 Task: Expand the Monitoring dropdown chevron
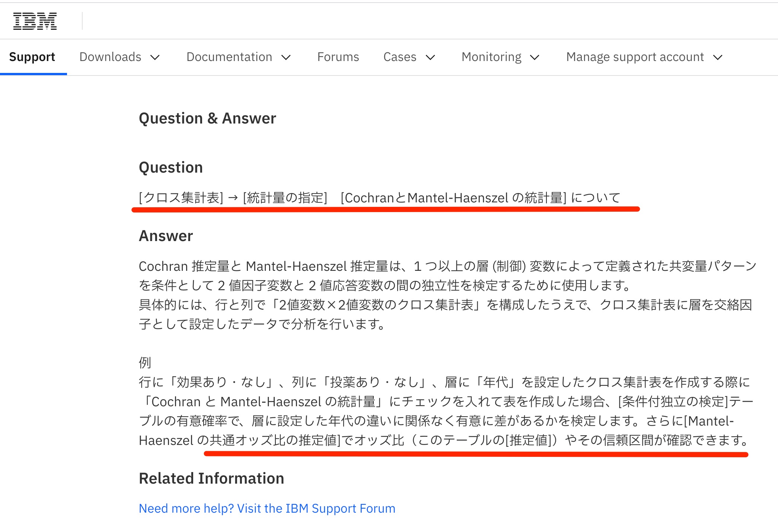pos(534,57)
